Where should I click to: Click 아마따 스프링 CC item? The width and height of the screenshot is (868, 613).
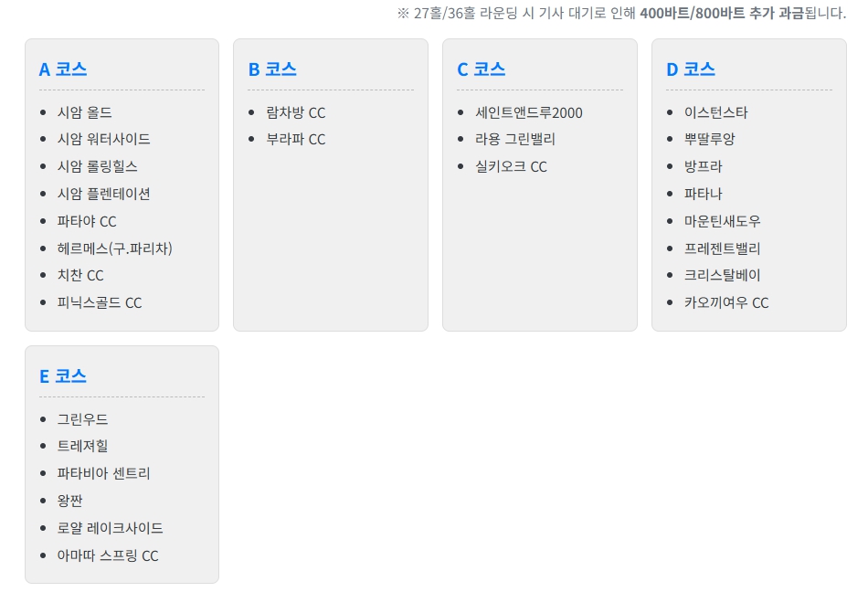[x=108, y=556]
